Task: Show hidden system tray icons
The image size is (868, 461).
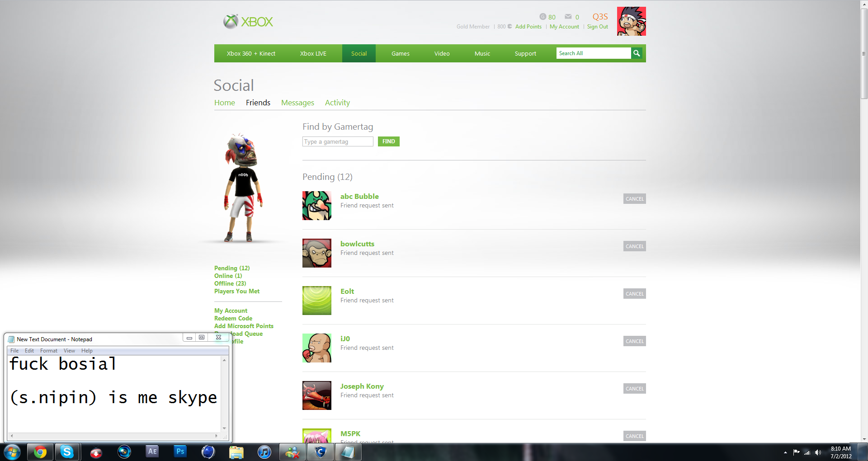Action: tap(785, 452)
